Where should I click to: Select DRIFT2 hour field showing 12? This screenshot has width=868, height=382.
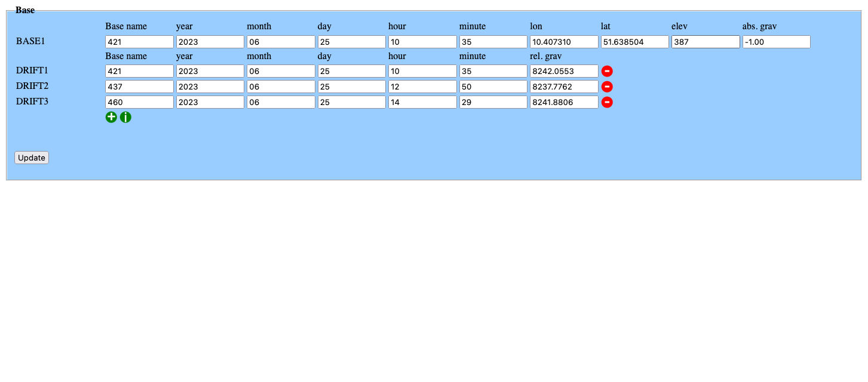pyautogui.click(x=422, y=87)
